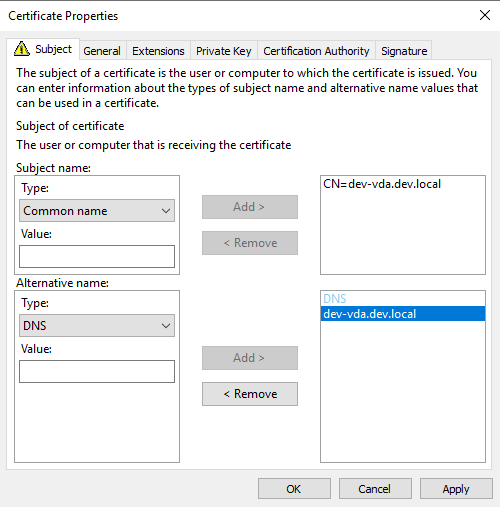This screenshot has height=507, width=500.
Task: Select dev-vda.dev.local in DNS list
Action: (403, 314)
